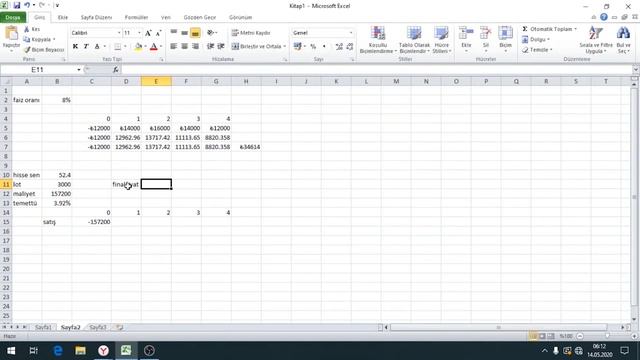The image size is (640, 360).
Task: Click Birleştir ve Ortala merge button
Action: coord(258,47)
